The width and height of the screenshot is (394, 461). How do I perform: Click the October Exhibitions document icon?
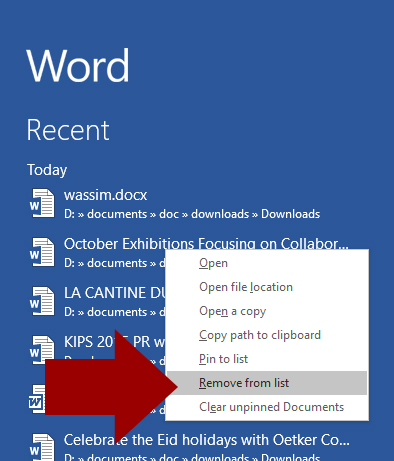coord(42,252)
